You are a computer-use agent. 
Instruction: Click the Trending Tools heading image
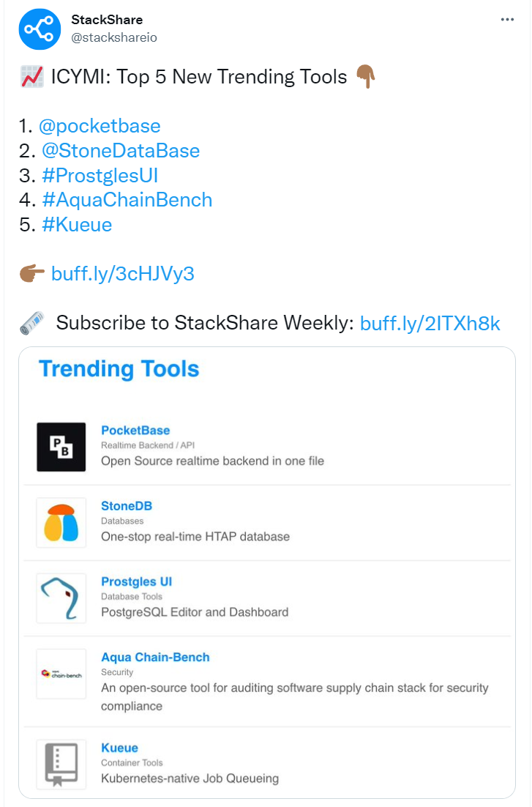click(119, 368)
